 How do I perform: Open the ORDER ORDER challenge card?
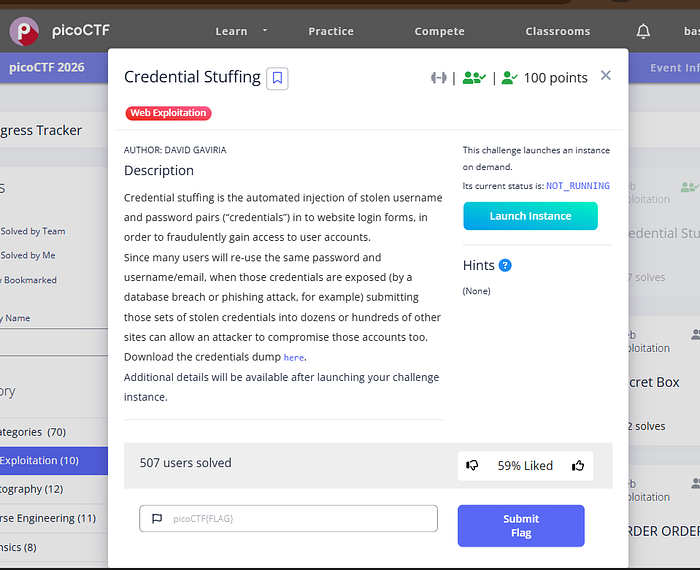click(664, 518)
